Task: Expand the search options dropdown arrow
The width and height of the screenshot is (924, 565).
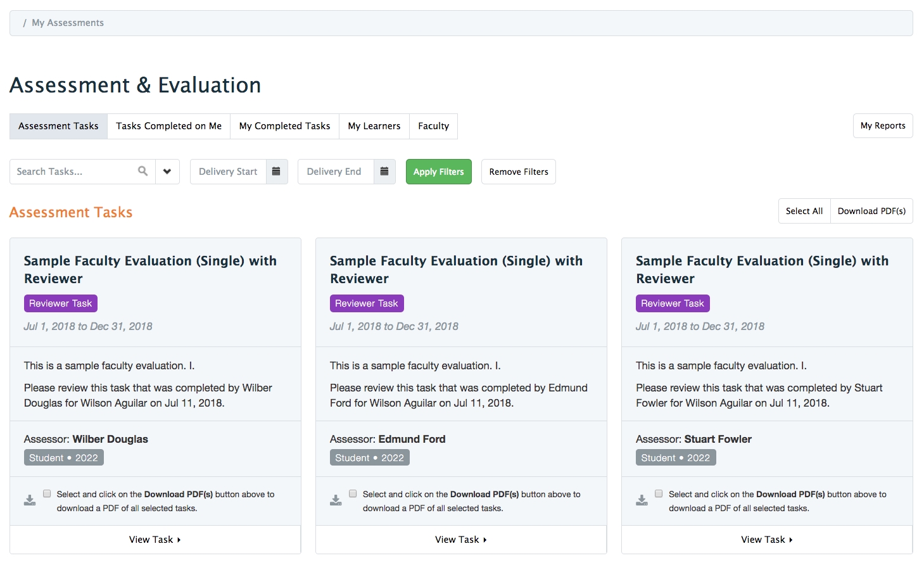Action: pyautogui.click(x=167, y=172)
